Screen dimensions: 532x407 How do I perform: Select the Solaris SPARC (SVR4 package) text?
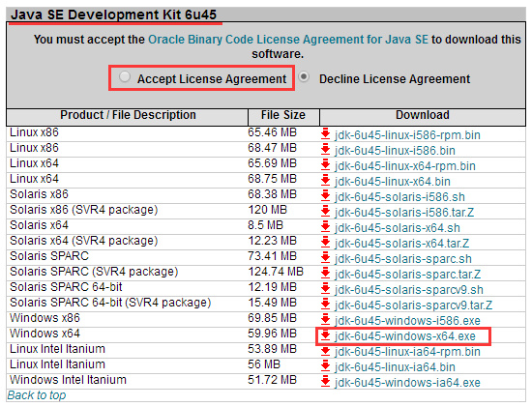coord(94,272)
